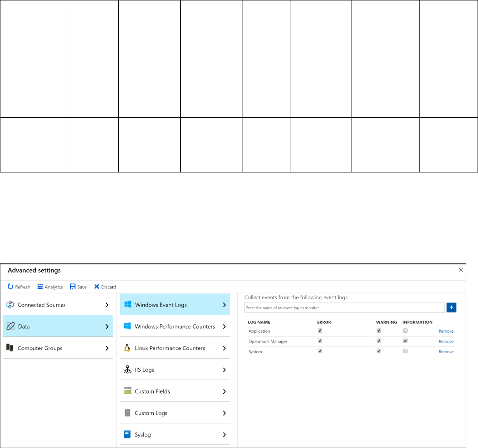Click the blue plus add button
The height and width of the screenshot is (448, 478).
click(451, 307)
